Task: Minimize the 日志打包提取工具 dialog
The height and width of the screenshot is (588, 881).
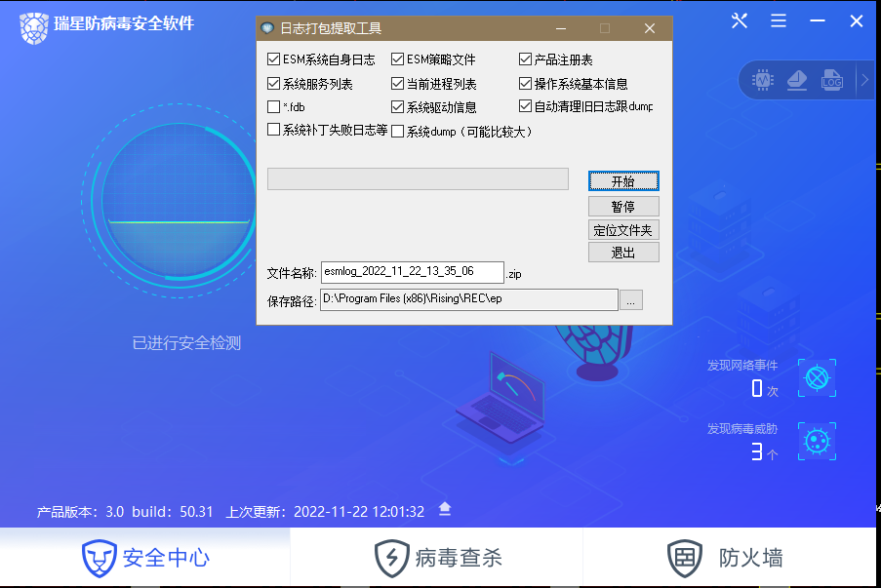Action: click(x=561, y=28)
